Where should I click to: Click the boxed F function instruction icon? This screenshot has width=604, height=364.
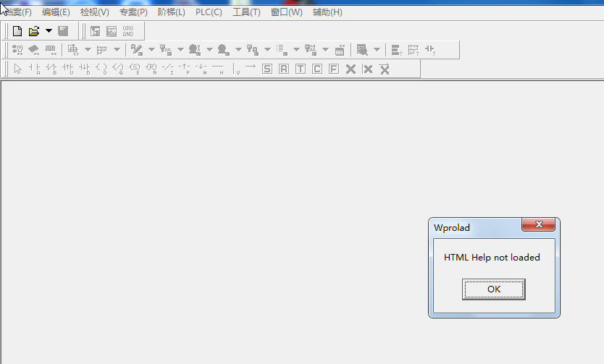[x=334, y=69]
